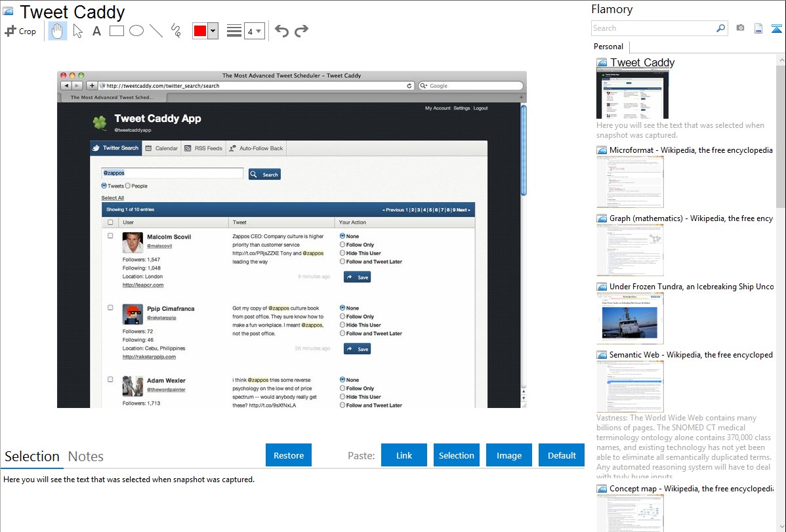The width and height of the screenshot is (786, 532).
Task: Open the Auto-Follow Back tab
Action: (256, 148)
